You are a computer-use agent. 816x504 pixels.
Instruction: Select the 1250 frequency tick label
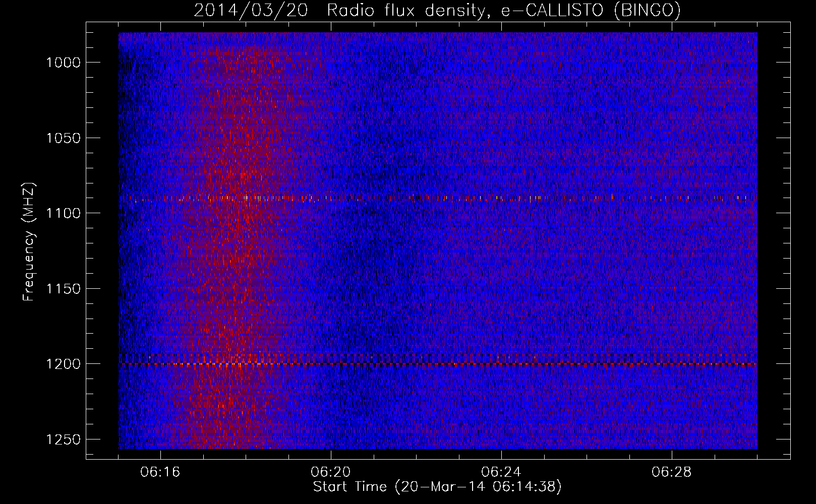click(x=64, y=439)
